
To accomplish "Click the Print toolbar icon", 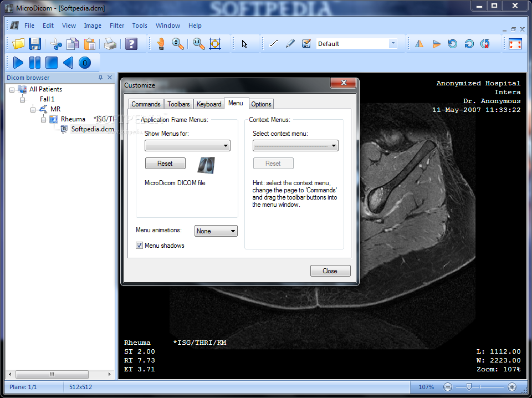I will pyautogui.click(x=110, y=44).
